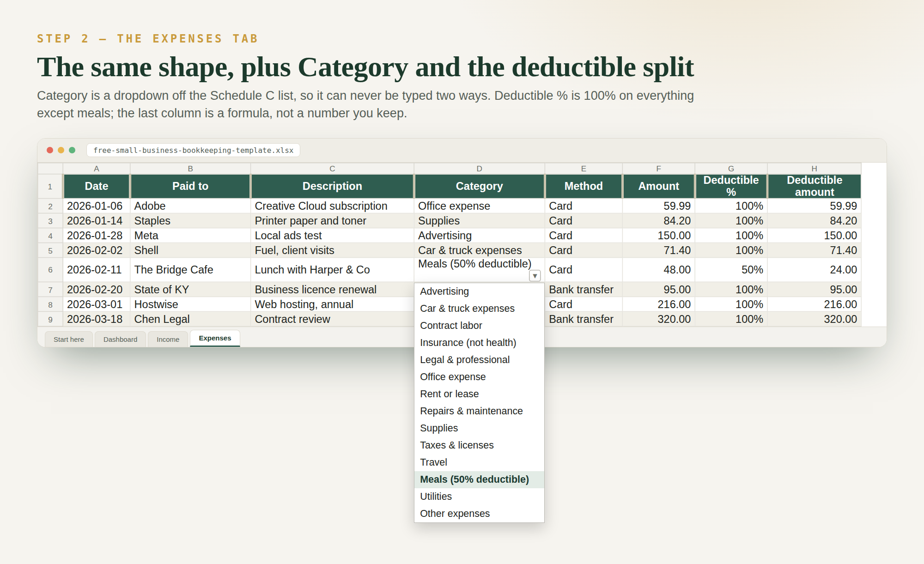Select column D header
This screenshot has width=924, height=564.
(479, 169)
